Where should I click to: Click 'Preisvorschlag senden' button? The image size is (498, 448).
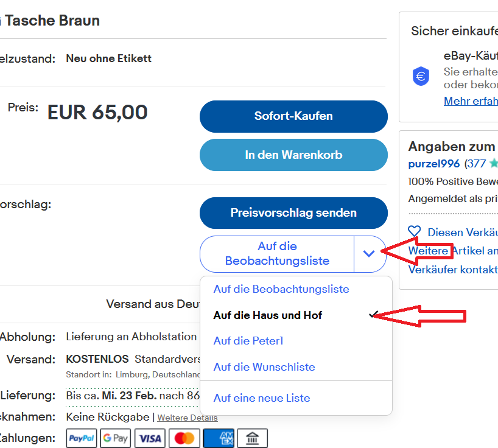[293, 213]
